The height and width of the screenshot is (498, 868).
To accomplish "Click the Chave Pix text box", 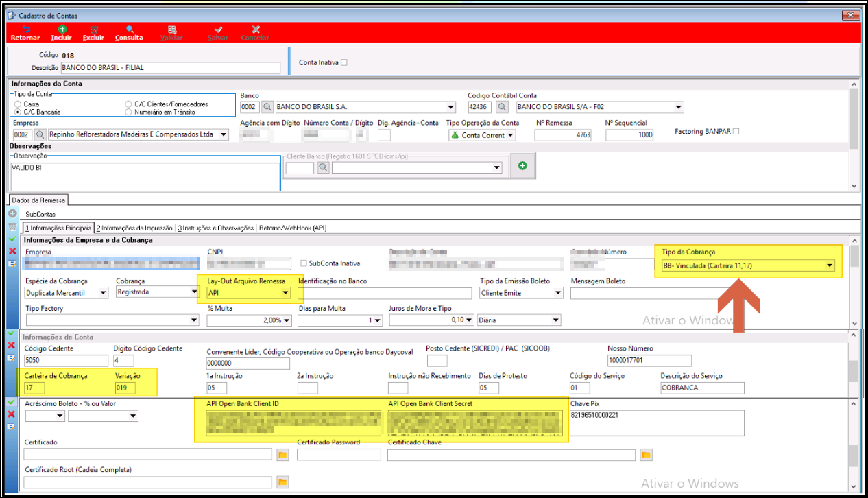I will 657,423.
